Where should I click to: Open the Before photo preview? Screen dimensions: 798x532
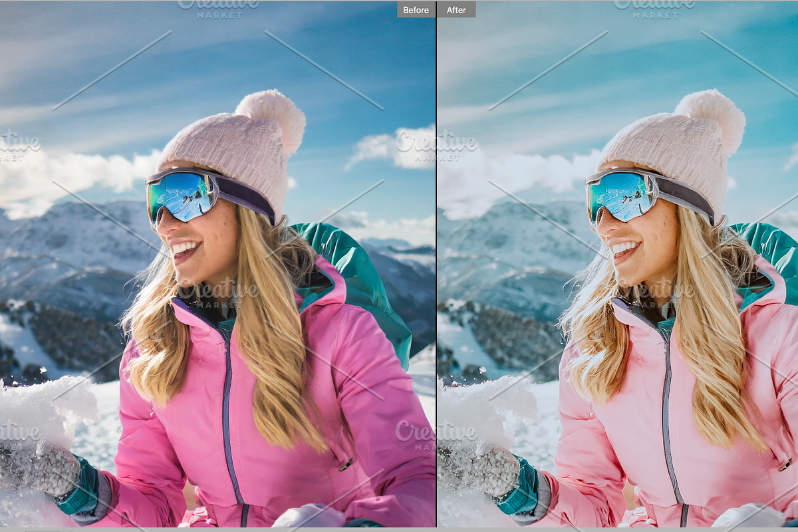(217, 264)
